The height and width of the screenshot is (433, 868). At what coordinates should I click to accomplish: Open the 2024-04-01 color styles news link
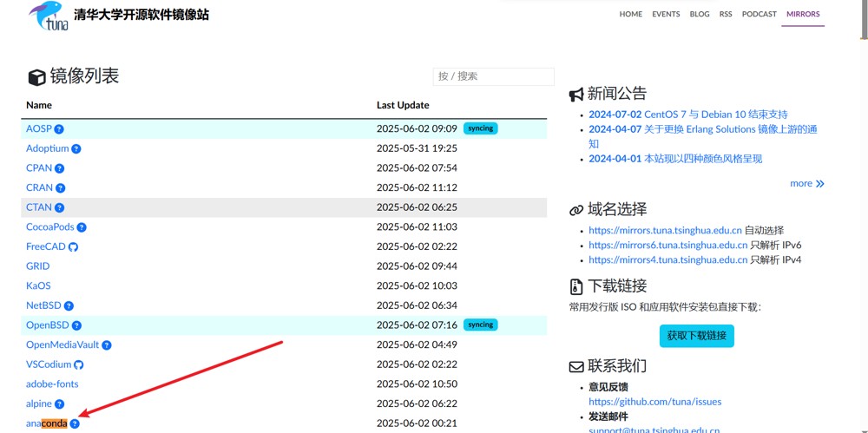pos(675,159)
